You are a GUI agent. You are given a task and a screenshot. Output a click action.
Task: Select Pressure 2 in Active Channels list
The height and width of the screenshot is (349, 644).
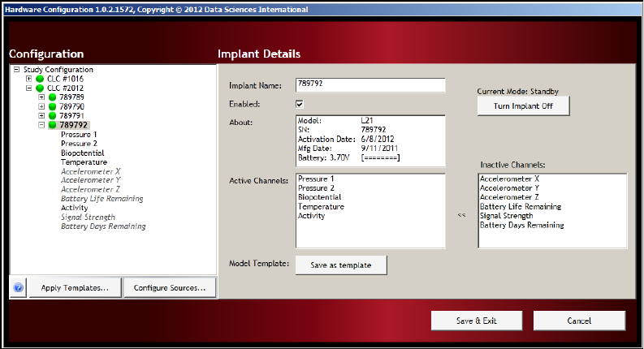[316, 188]
